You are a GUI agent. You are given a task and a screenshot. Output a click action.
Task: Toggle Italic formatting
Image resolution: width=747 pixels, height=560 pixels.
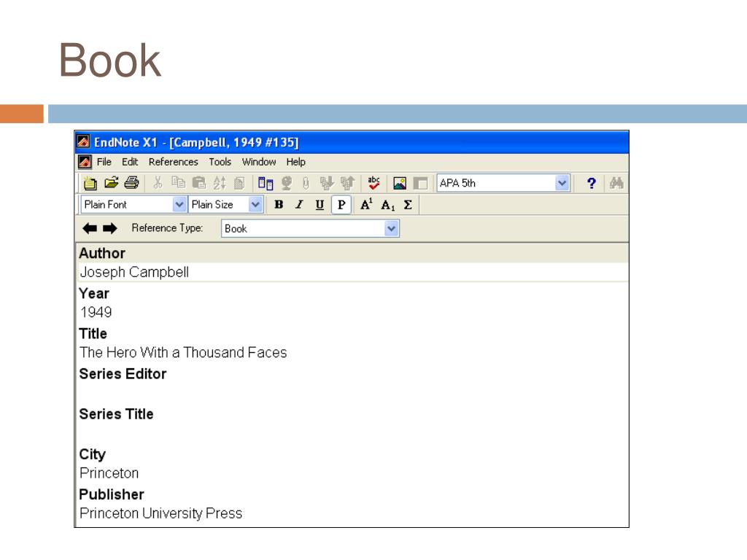tap(299, 205)
